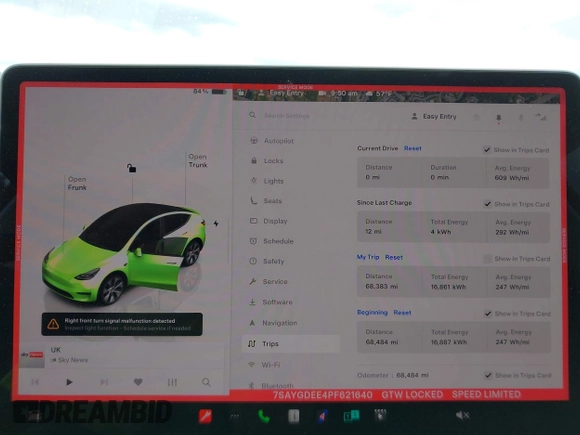The image size is (580, 435).
Task: Open Safety settings
Action: click(267, 261)
